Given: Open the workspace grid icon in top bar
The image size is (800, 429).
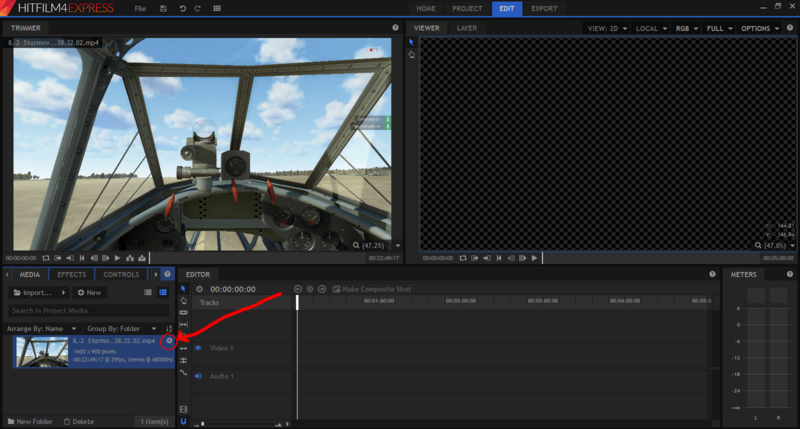Looking at the screenshot, I should (217, 9).
